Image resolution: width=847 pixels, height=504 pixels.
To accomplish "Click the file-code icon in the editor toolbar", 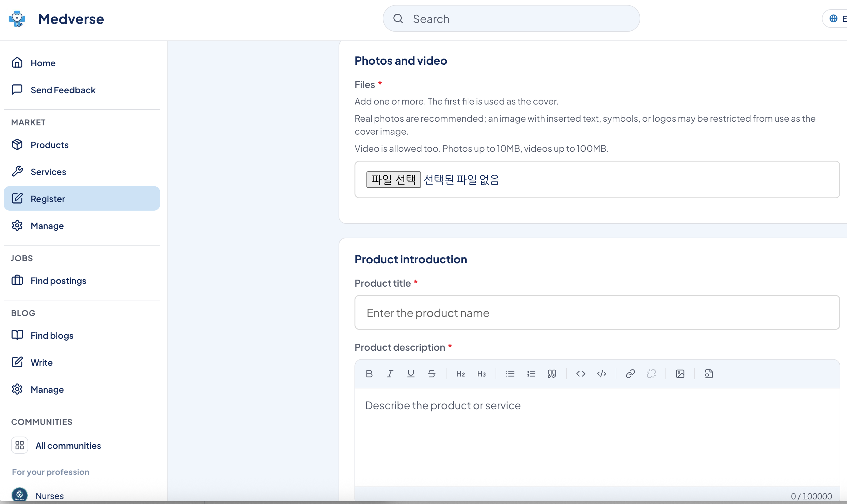I will click(709, 374).
